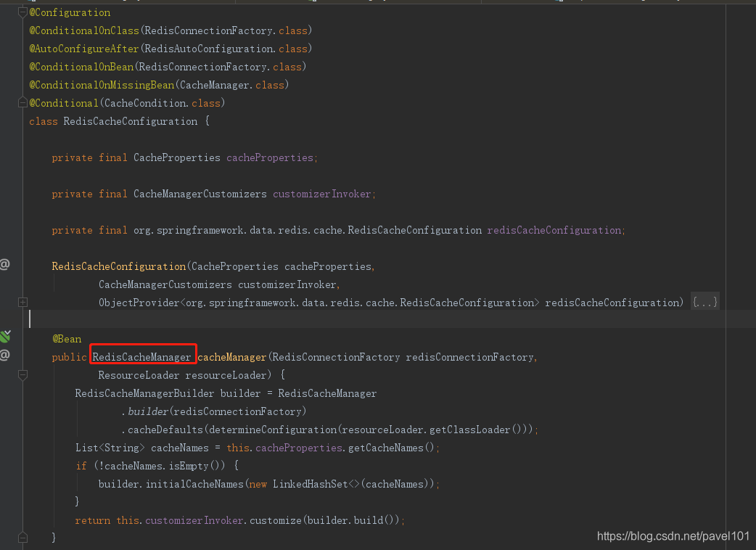Click the italic builder method call
Image resolution: width=756 pixels, height=550 pixels.
tap(148, 411)
